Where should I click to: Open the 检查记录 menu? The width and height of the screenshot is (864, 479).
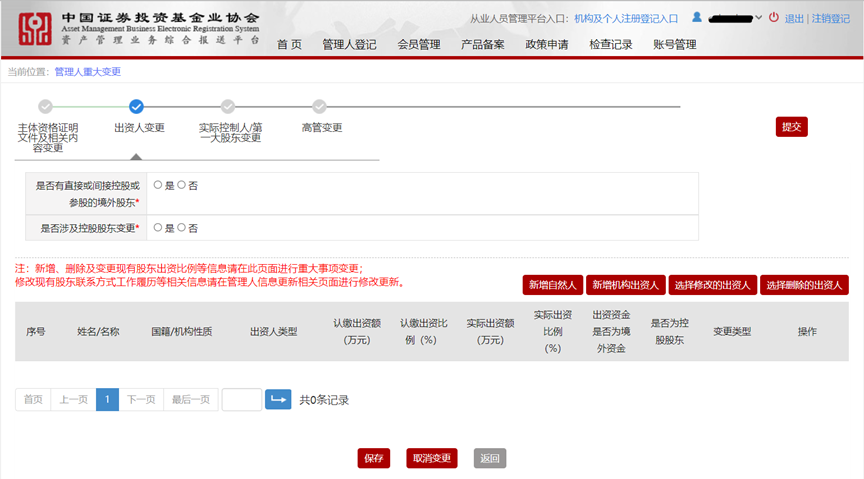coord(611,45)
